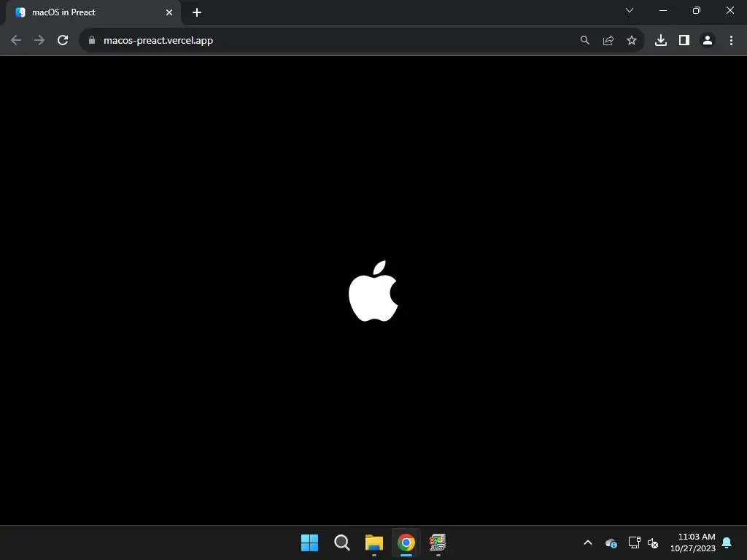Click the Apple logo boot screen
The width and height of the screenshot is (747, 560).
373,291
